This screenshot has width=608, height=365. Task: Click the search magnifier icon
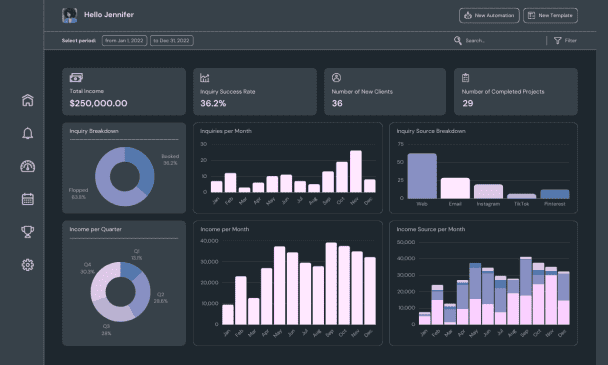point(458,40)
